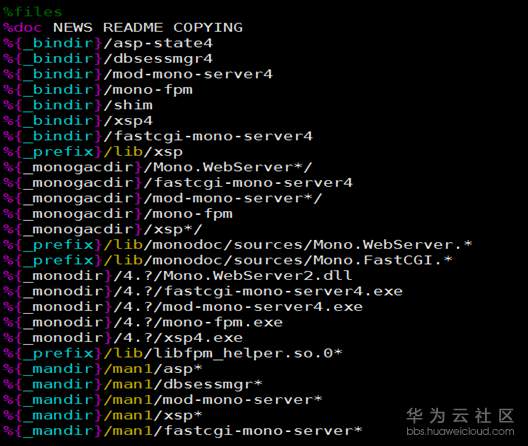Click the /shim line
Viewport: 528px width, 446px height.
click(x=78, y=105)
